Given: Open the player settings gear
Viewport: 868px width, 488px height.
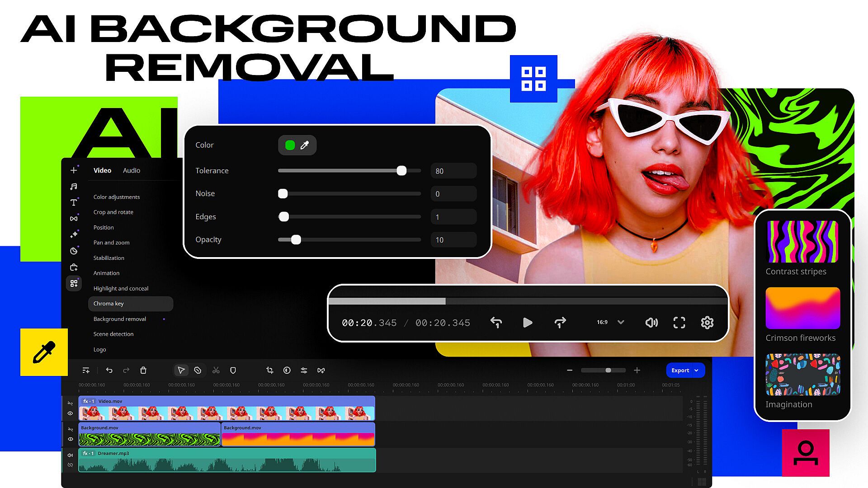Looking at the screenshot, I should (x=707, y=323).
